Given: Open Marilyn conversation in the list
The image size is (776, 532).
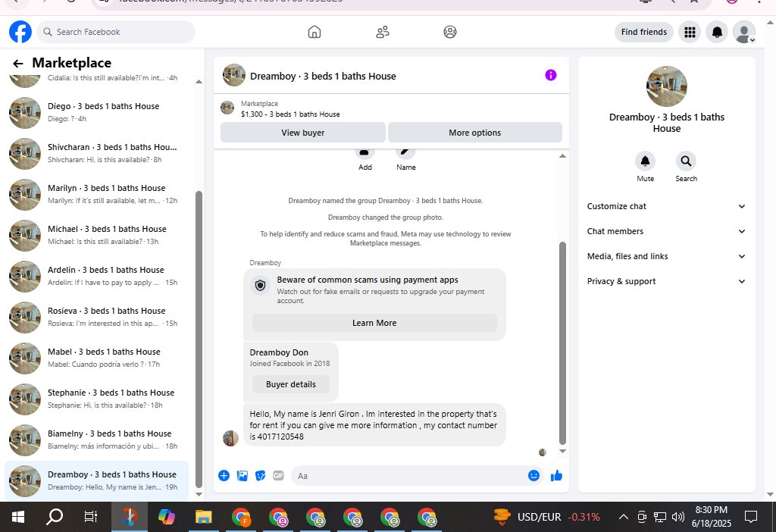Looking at the screenshot, I should (97, 195).
